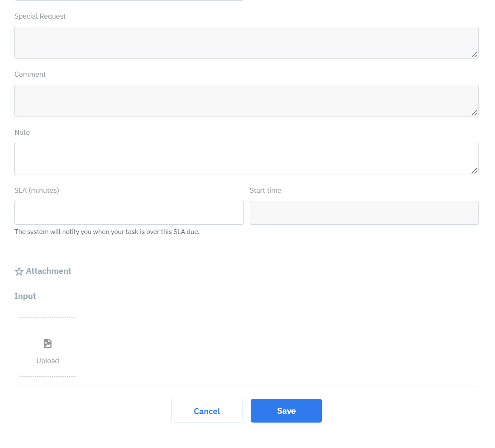Click the SLA (minutes) input field
This screenshot has height=448, width=495.
pos(129,213)
